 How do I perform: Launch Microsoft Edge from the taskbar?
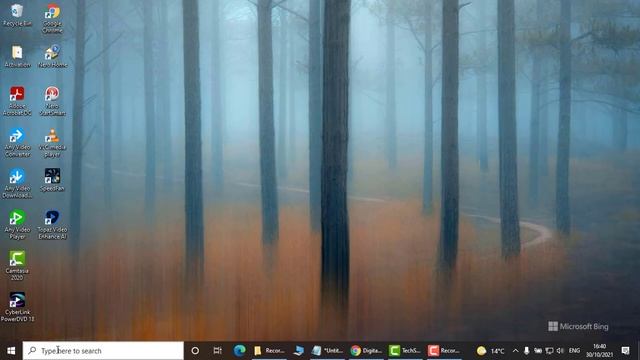[240, 351]
